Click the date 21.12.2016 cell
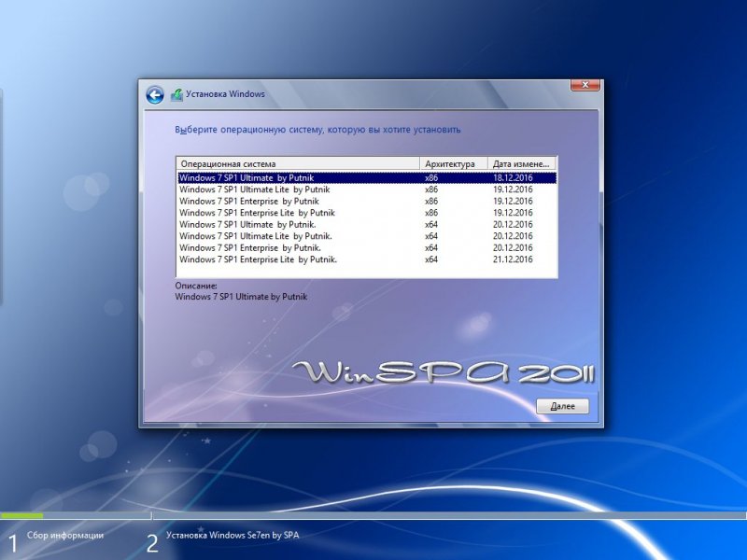The width and height of the screenshot is (747, 560). (513, 259)
